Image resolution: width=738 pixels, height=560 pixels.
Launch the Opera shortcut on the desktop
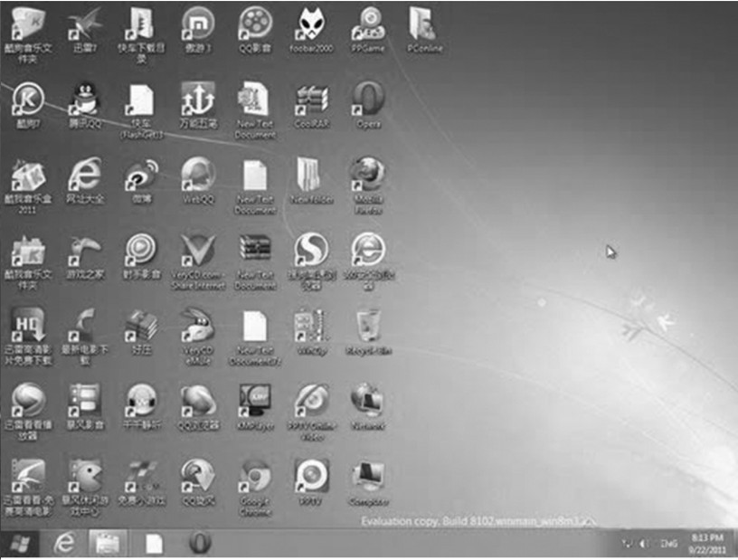coord(368,106)
